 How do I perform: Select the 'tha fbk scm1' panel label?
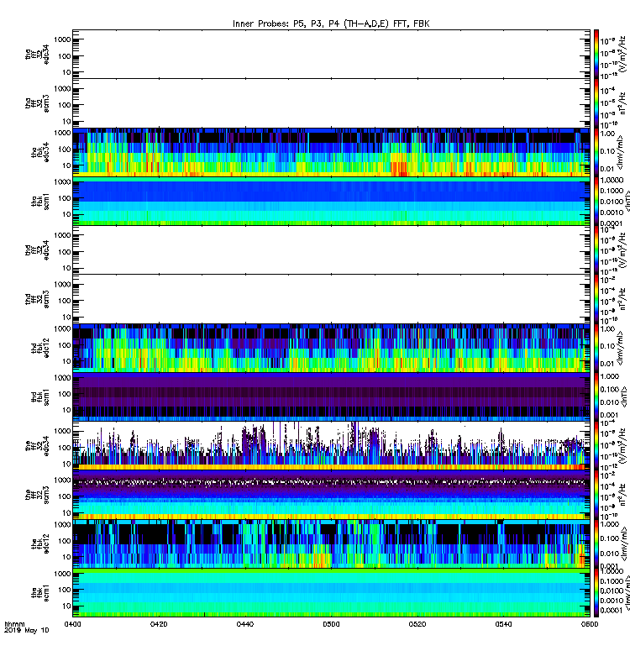point(39,202)
